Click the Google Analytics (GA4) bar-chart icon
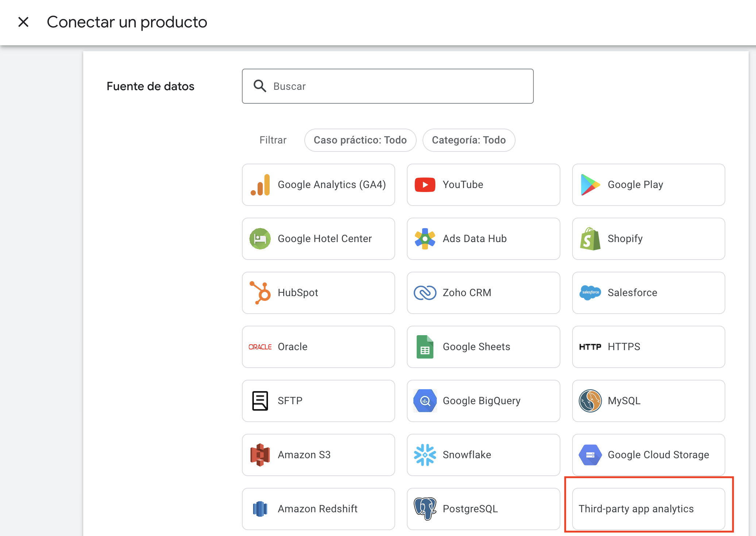 (260, 185)
